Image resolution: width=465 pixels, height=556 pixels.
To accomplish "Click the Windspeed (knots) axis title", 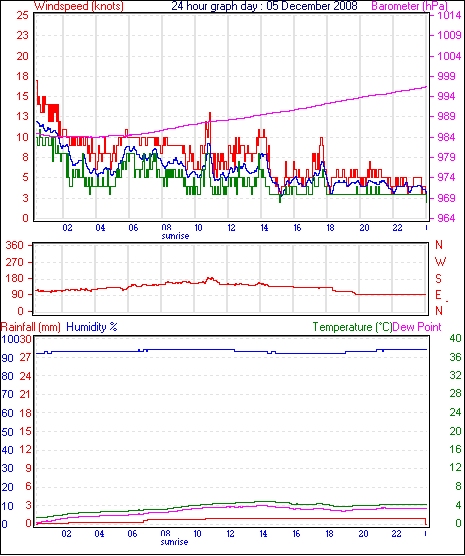I will [79, 6].
